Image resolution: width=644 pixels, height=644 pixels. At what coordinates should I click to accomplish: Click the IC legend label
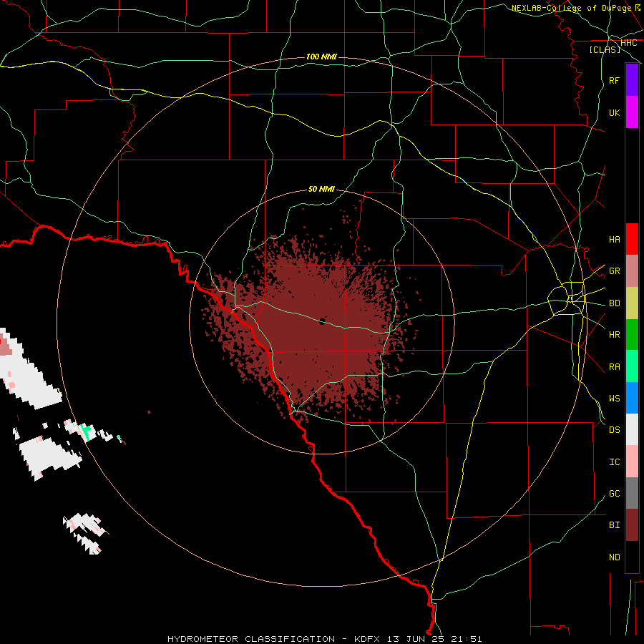tap(614, 462)
